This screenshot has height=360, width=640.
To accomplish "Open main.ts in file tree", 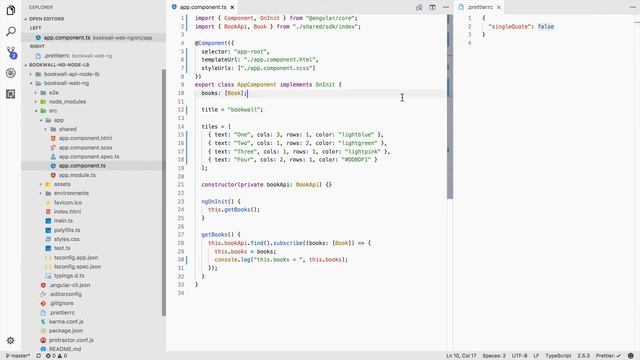I will [x=63, y=221].
